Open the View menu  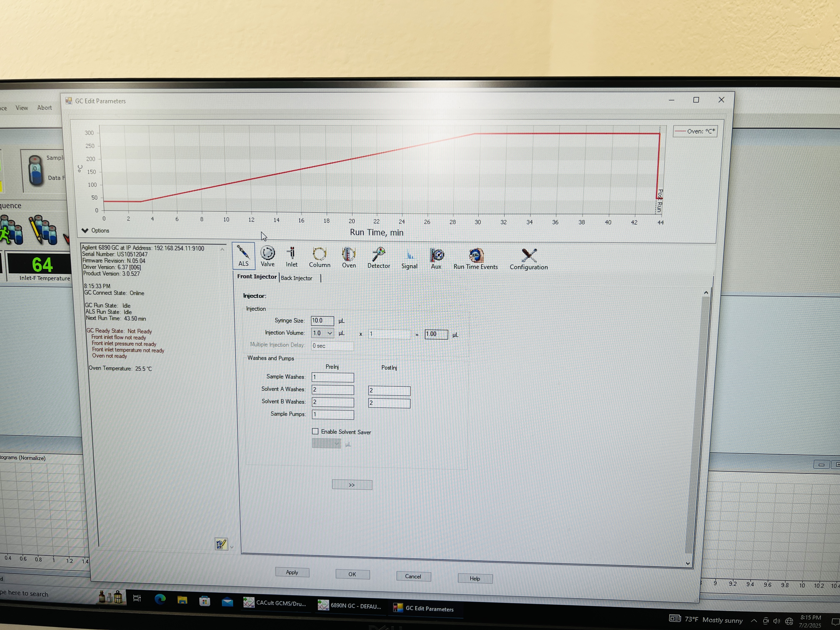point(21,108)
